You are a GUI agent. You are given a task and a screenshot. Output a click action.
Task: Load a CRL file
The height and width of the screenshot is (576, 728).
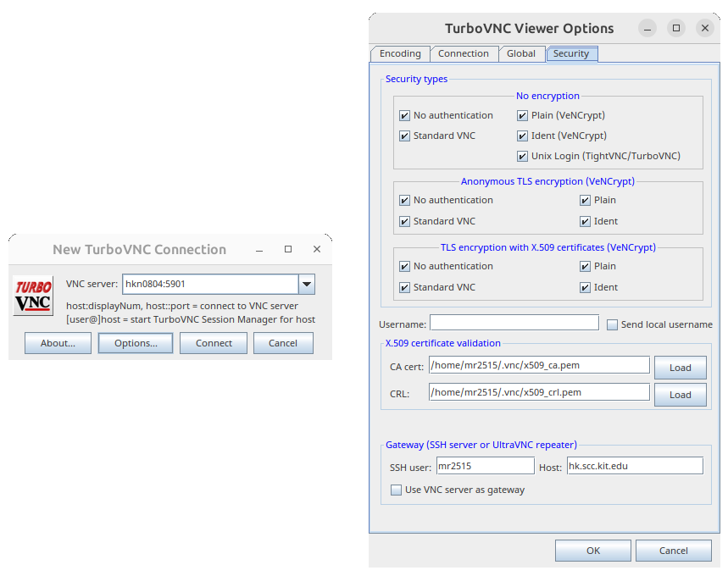[681, 395]
